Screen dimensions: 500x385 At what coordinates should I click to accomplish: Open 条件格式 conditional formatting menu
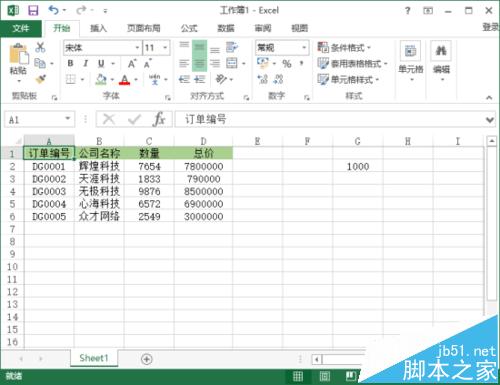(344, 48)
